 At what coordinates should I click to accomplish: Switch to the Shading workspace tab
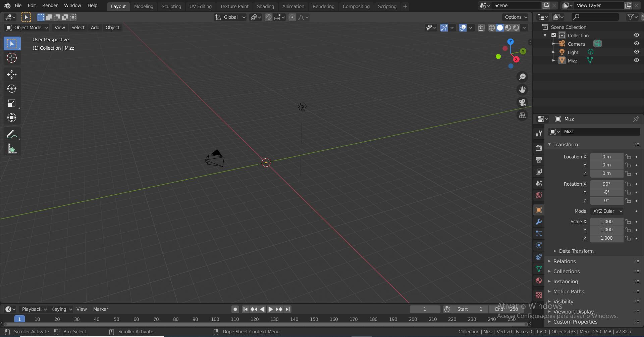[265, 6]
